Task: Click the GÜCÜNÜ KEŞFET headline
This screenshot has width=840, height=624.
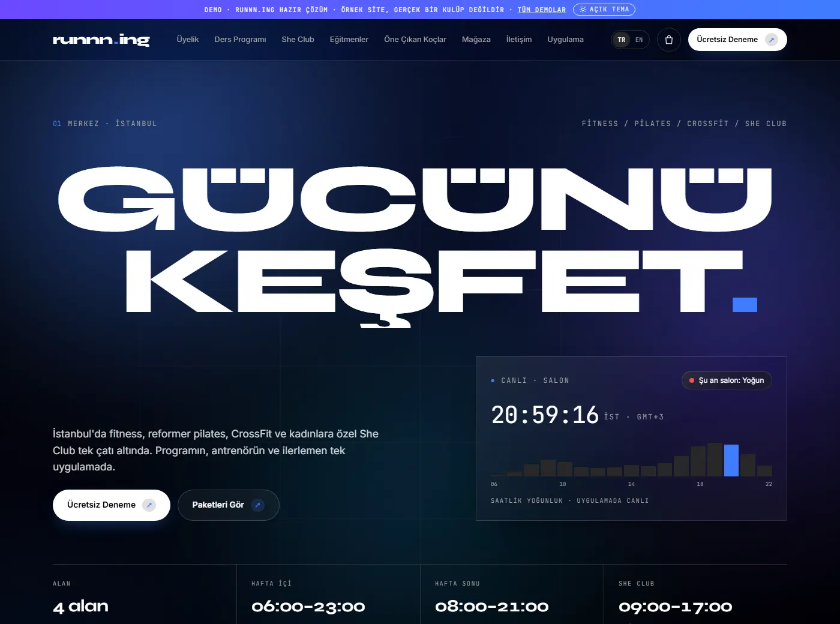Action: click(415, 246)
